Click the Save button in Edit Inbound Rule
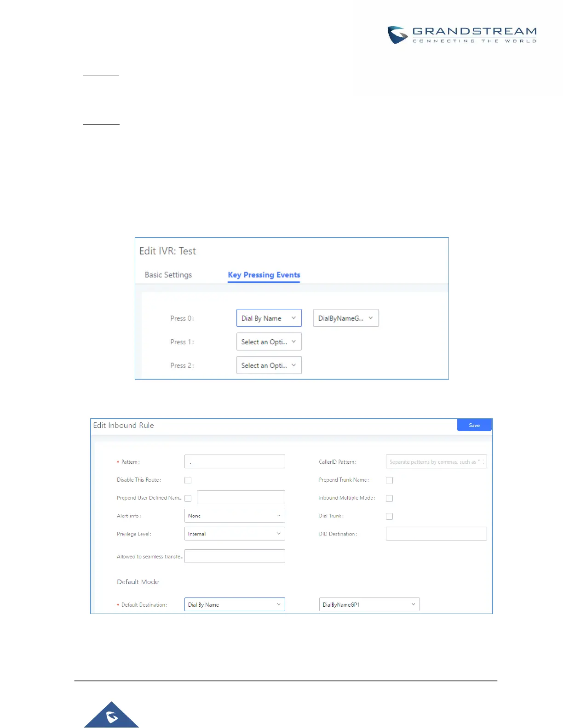Viewport: 563px width, 728px height. [x=474, y=425]
